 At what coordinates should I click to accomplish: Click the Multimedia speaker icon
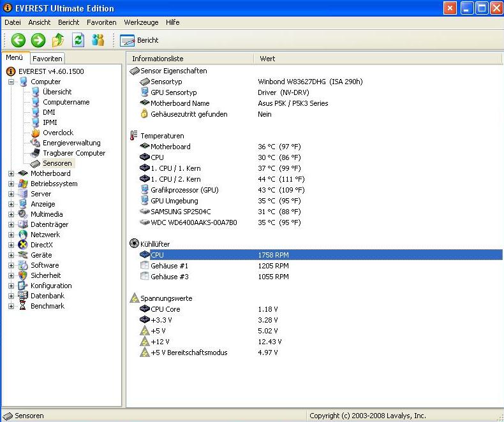point(23,214)
